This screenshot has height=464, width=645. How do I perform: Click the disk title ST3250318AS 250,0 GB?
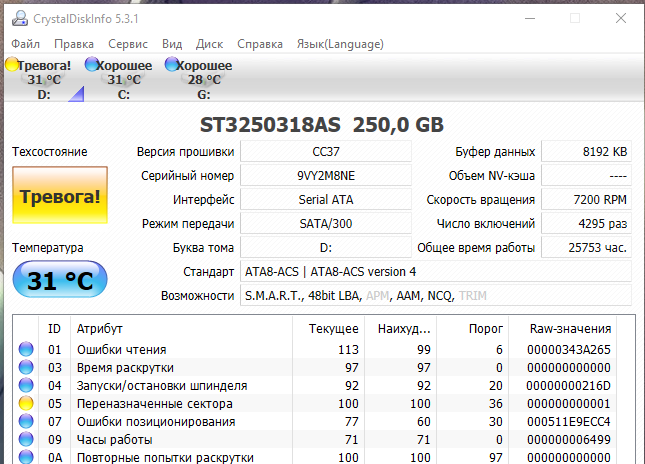pos(322,125)
